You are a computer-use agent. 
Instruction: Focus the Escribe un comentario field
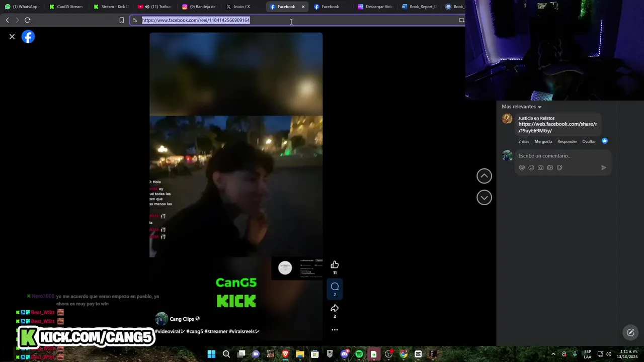[x=563, y=156]
